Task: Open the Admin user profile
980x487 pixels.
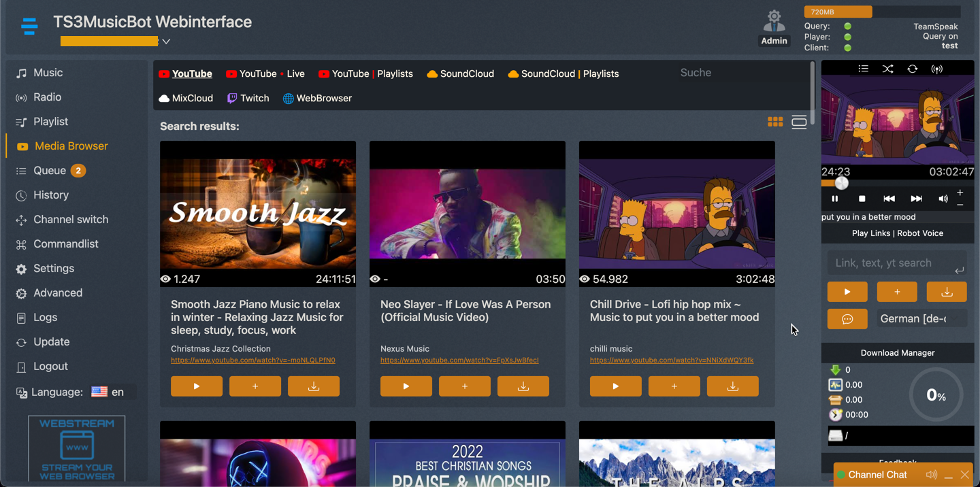Action: (774, 28)
